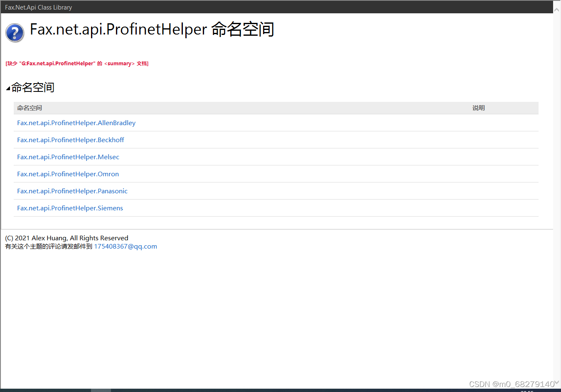Open the Omron namespace link
Image resolution: width=561 pixels, height=392 pixels.
pos(68,174)
